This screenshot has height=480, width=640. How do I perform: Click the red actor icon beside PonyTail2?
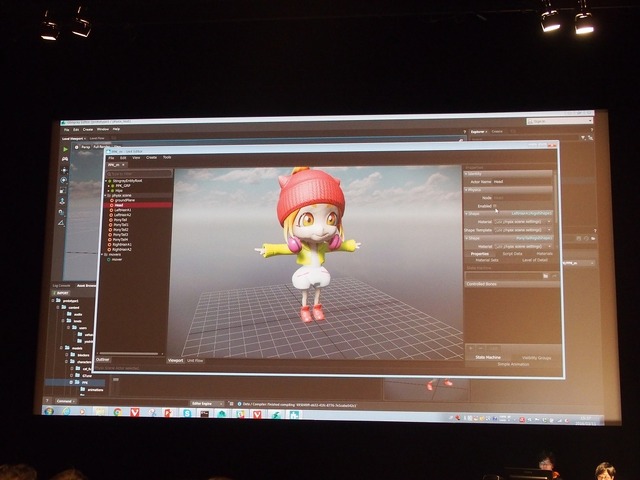click(110, 230)
